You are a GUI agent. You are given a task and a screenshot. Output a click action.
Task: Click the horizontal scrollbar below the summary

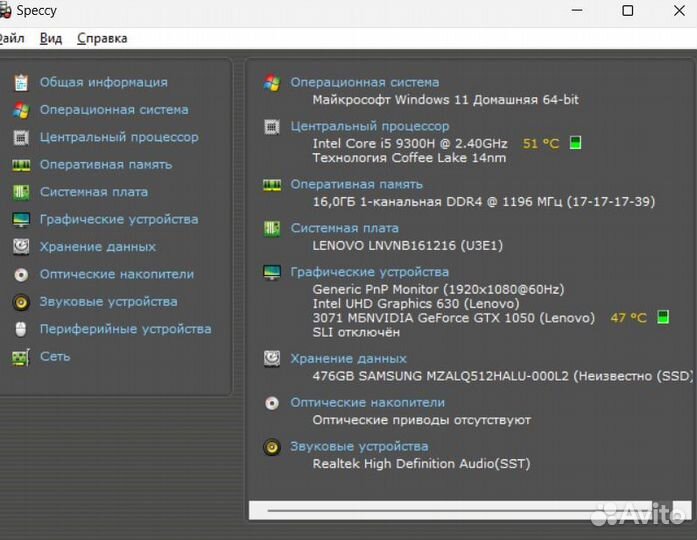(470, 510)
